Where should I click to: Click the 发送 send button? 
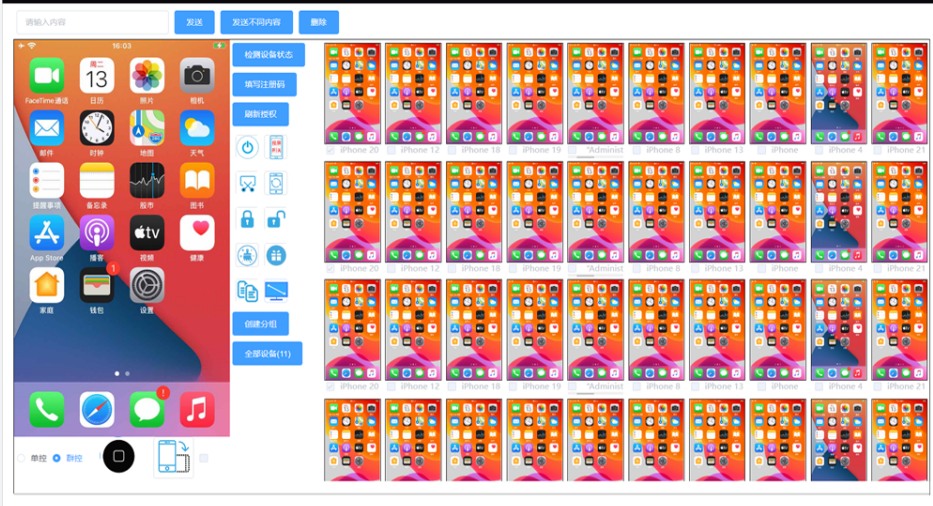(x=195, y=22)
